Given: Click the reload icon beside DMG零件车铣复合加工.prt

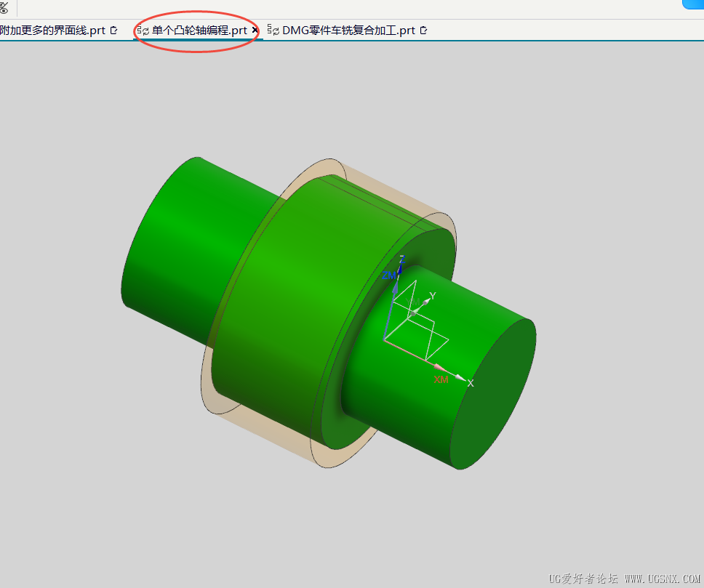Looking at the screenshot, I should coord(422,31).
